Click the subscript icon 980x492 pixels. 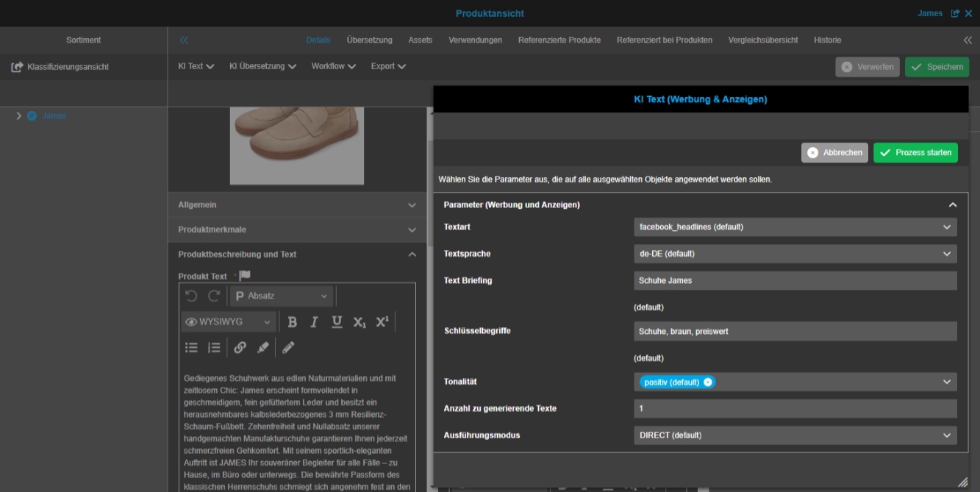(359, 322)
